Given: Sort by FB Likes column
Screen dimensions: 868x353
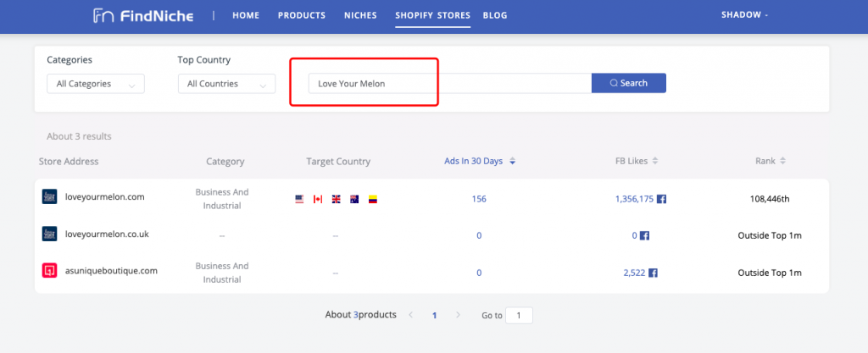Looking at the screenshot, I should (637, 162).
